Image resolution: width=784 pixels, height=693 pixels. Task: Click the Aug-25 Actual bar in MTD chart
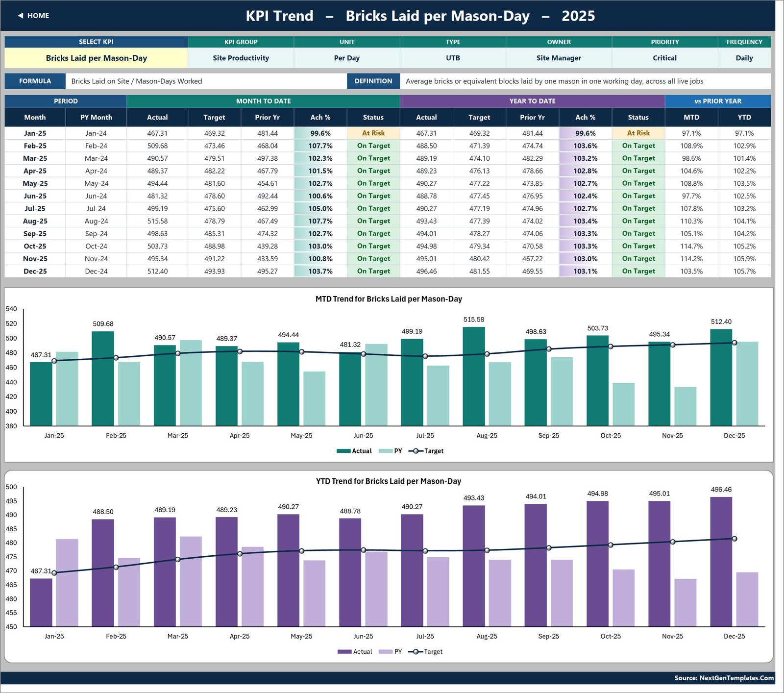[474, 376]
